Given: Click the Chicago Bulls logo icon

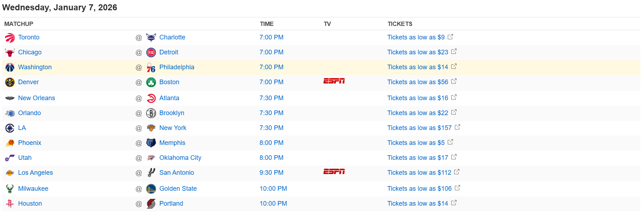Looking at the screenshot, I should tap(10, 53).
